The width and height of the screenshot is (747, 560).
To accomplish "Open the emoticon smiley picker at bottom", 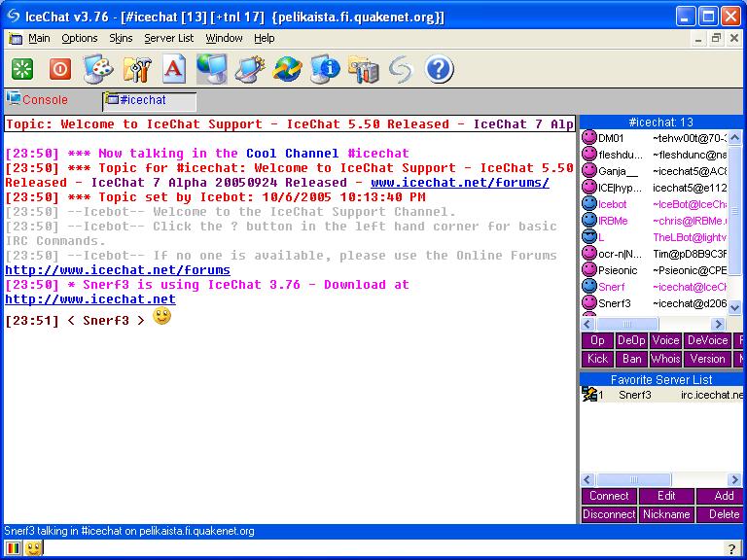I will [x=33, y=548].
